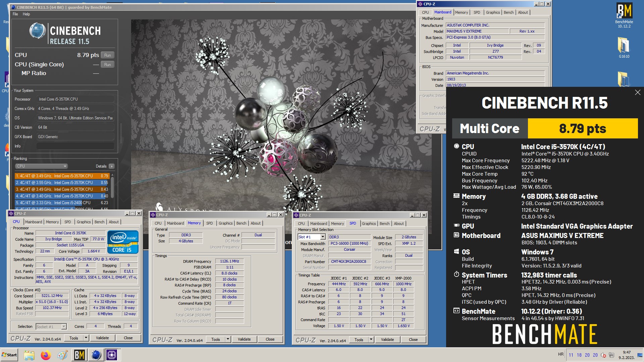Screen dimensions: 644x362
Task: Click the GPU icon in BenchMate panel
Action: click(x=456, y=226)
